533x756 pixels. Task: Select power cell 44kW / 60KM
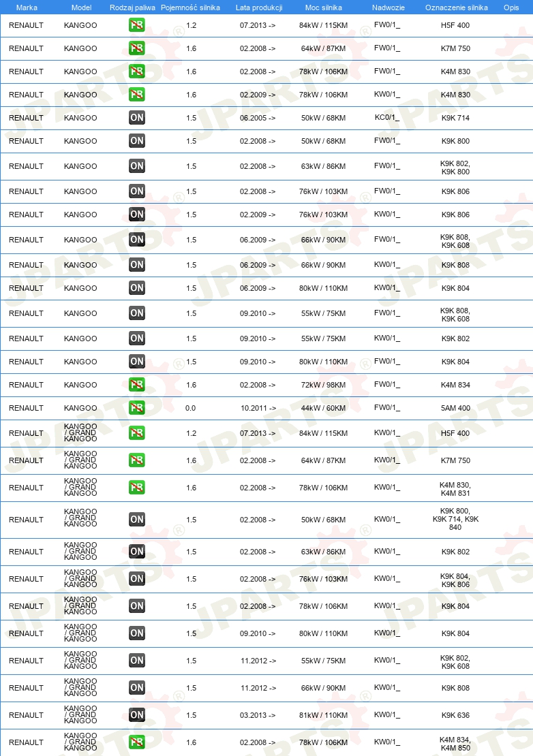coord(323,408)
